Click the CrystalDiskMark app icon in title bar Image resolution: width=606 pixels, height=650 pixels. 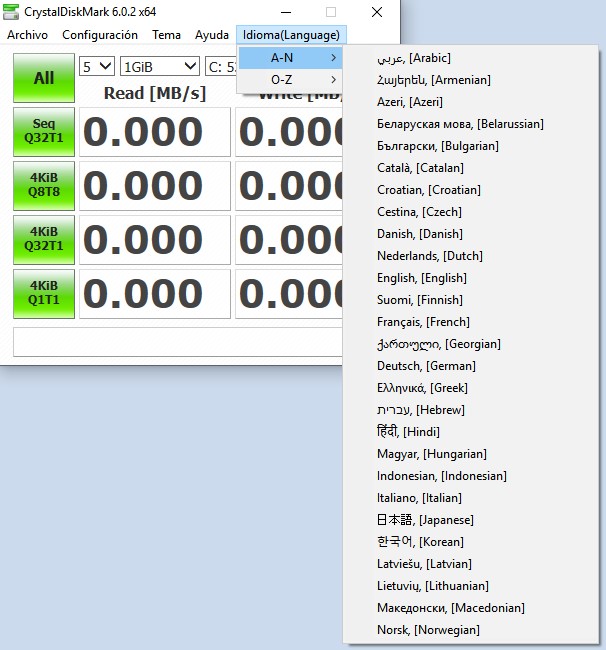(11, 12)
